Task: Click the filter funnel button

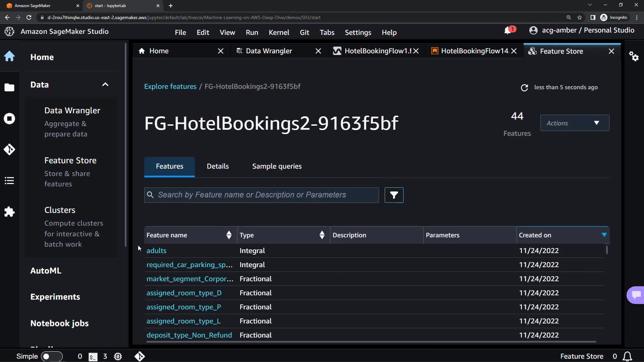Action: 394,195
